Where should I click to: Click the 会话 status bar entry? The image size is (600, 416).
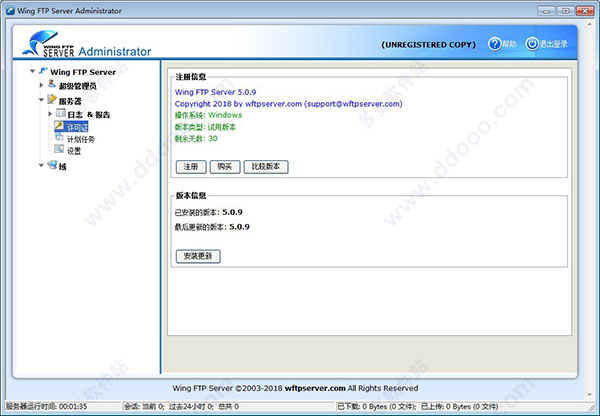pos(182,406)
